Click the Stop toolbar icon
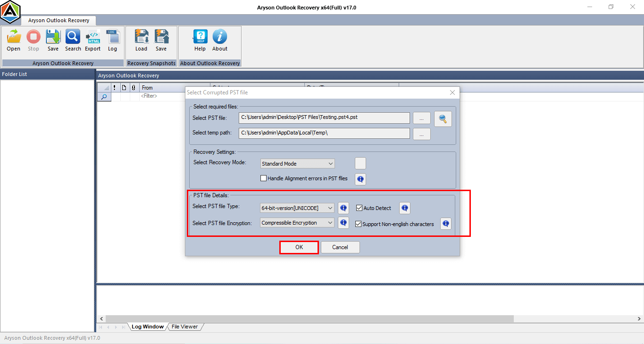This screenshot has height=344, width=644. pos(33,41)
